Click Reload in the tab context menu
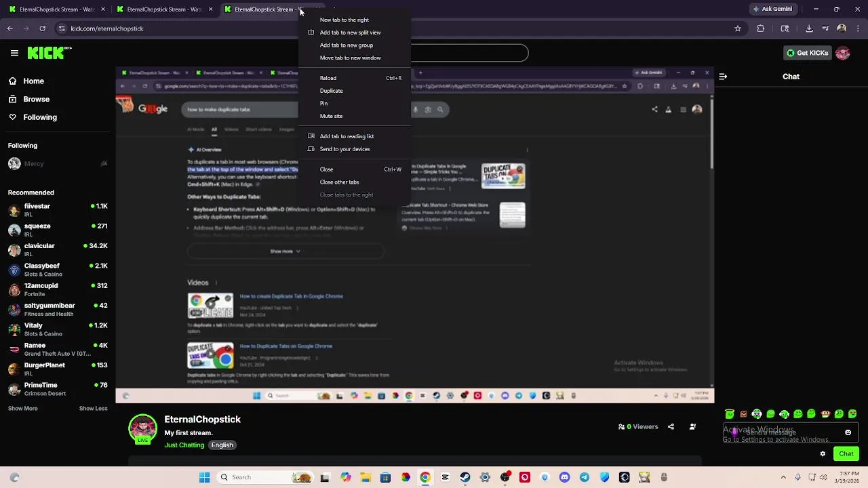The image size is (868, 488). pos(355,78)
